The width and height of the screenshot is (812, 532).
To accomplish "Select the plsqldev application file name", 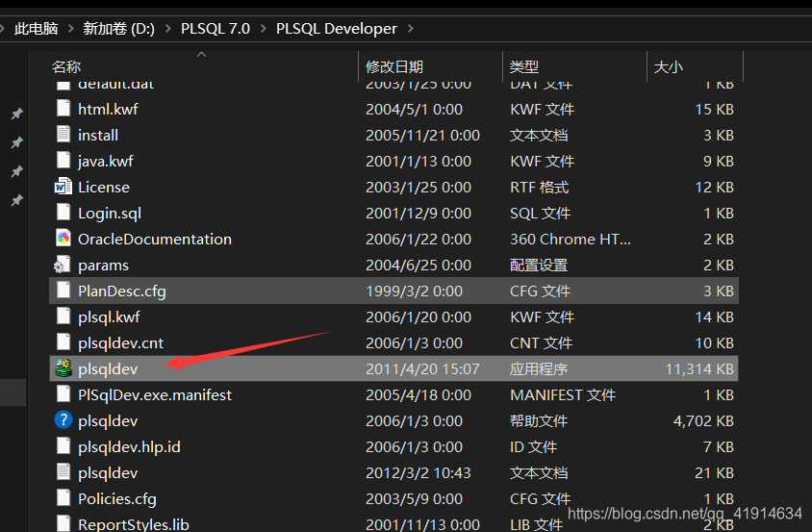I will point(108,368).
